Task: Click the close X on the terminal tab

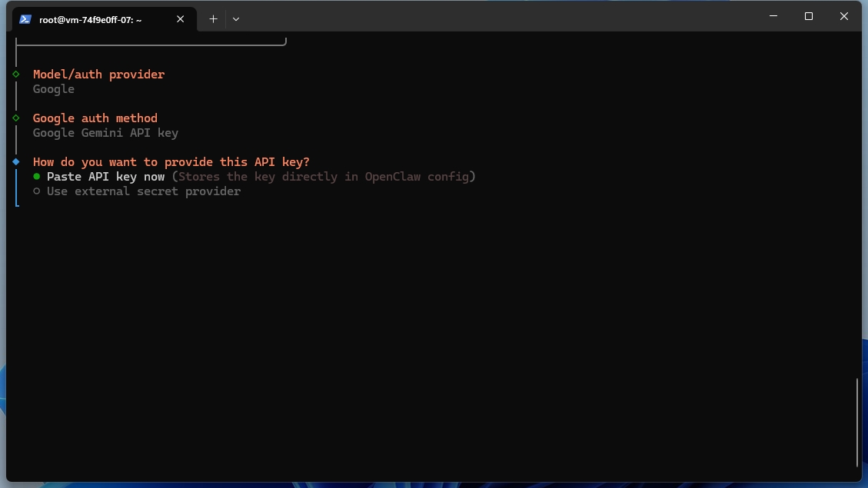Action: [x=181, y=19]
